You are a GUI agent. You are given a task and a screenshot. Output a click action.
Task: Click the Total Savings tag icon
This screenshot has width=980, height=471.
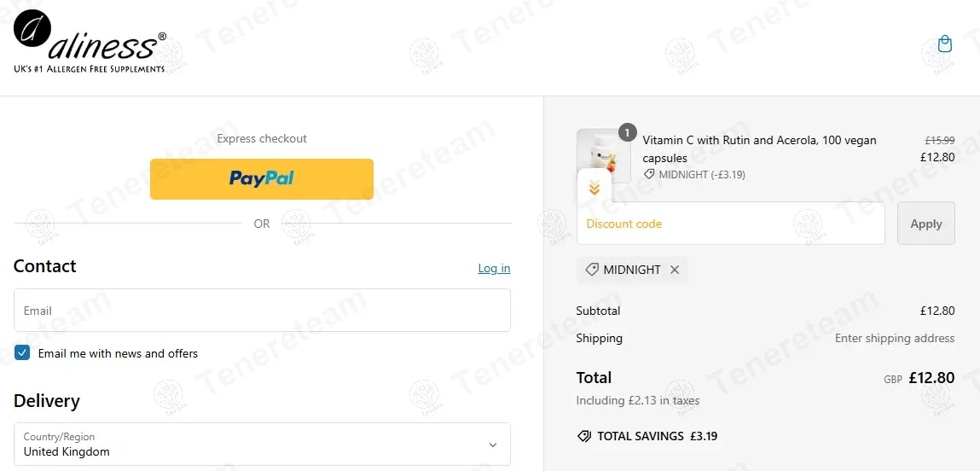coord(584,436)
